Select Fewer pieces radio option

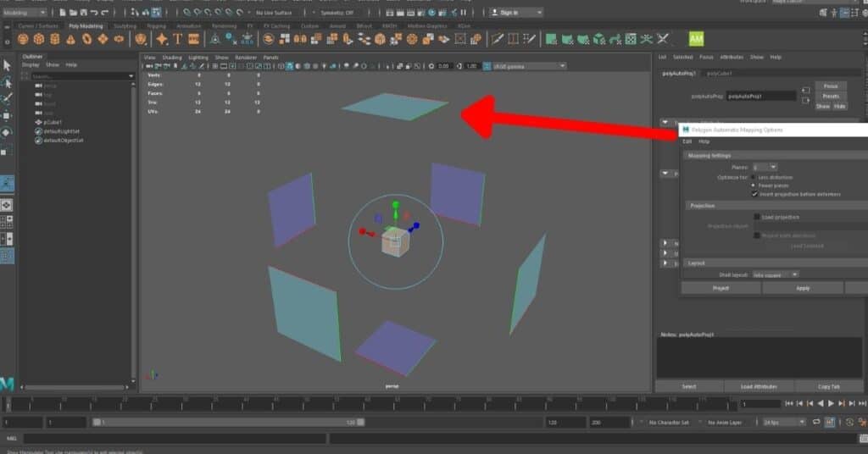(754, 185)
